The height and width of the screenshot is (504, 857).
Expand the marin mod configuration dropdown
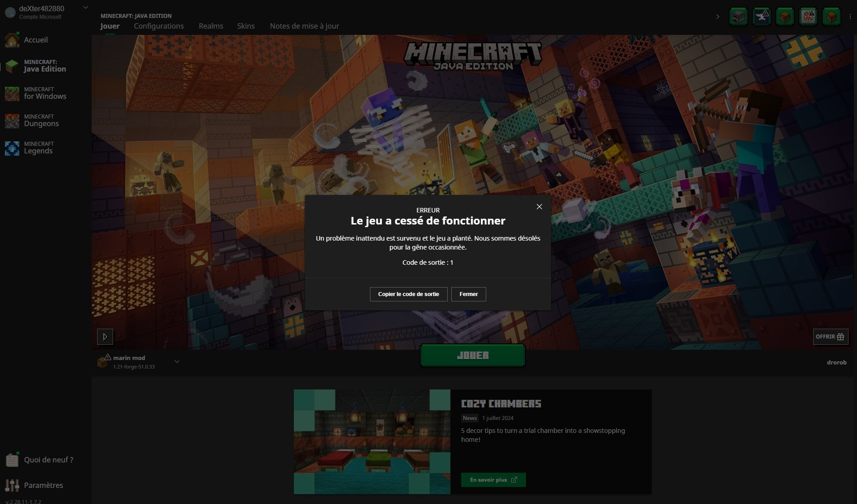click(177, 361)
